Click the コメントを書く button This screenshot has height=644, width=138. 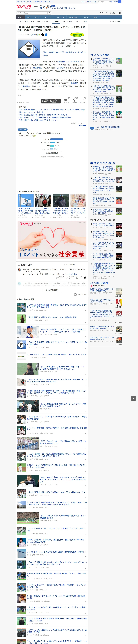[69, 265]
